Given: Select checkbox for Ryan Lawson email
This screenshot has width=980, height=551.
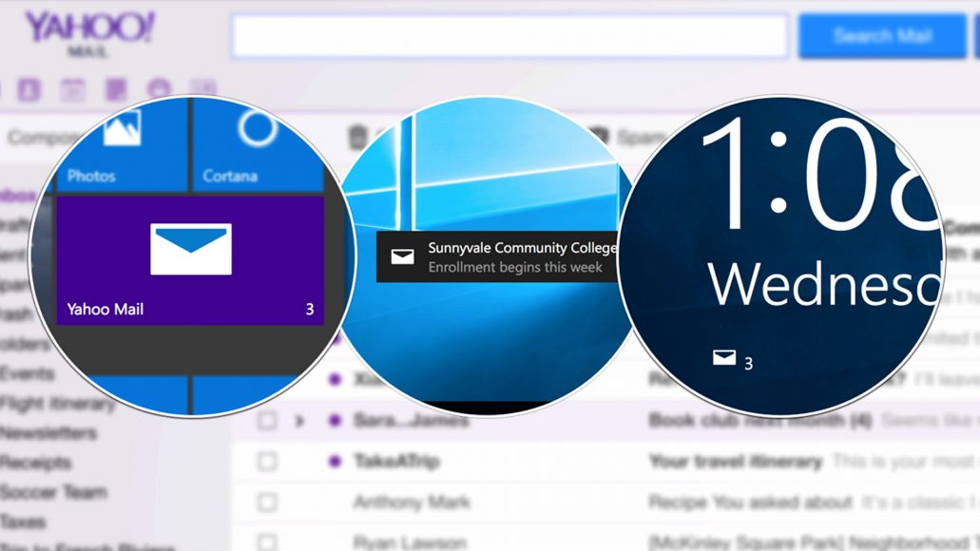Looking at the screenshot, I should pyautogui.click(x=267, y=541).
